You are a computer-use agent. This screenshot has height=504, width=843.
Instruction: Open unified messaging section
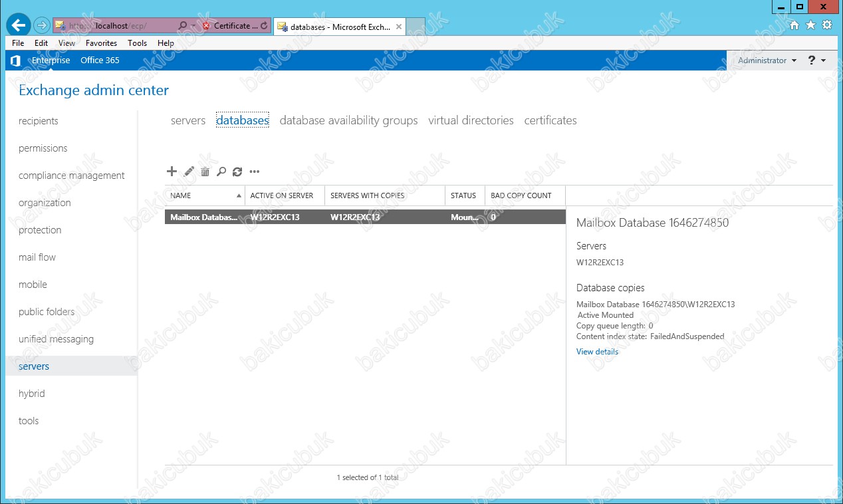[x=56, y=339]
